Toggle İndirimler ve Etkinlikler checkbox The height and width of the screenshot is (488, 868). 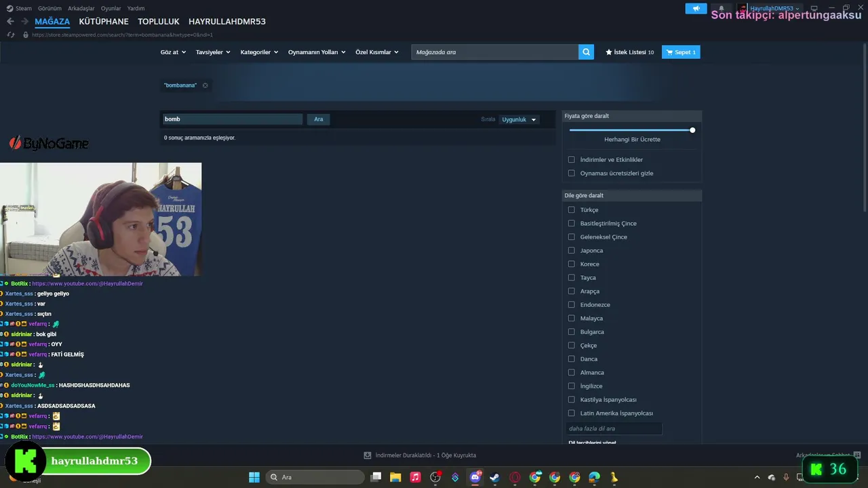[572, 160]
